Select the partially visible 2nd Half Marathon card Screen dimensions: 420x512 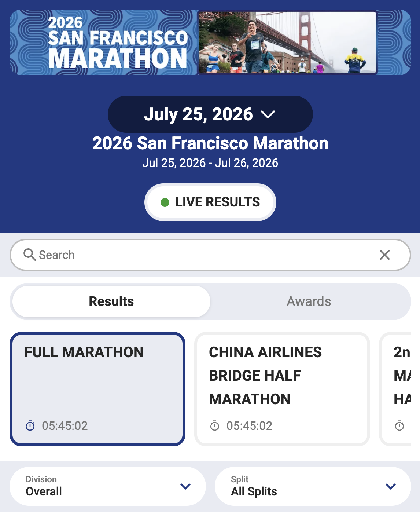tap(395, 389)
